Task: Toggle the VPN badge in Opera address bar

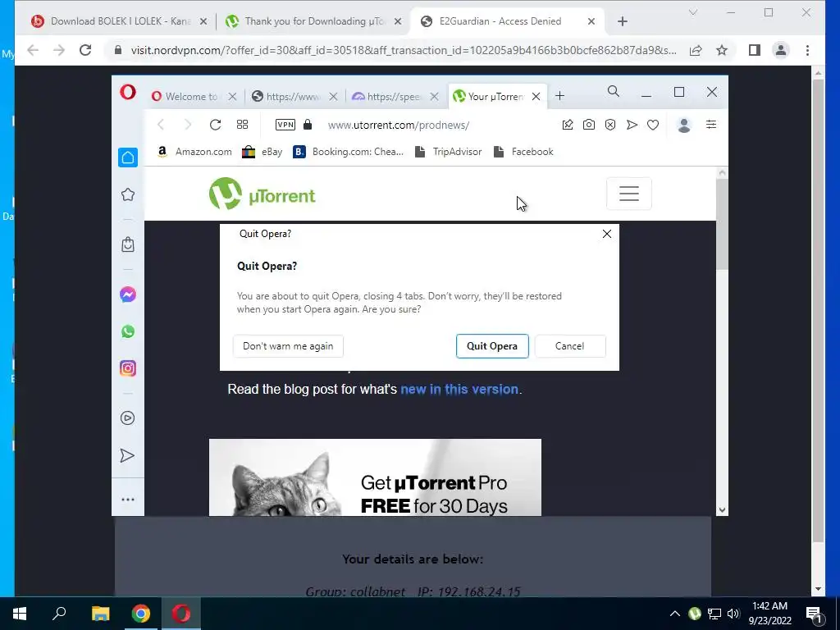Action: click(285, 125)
